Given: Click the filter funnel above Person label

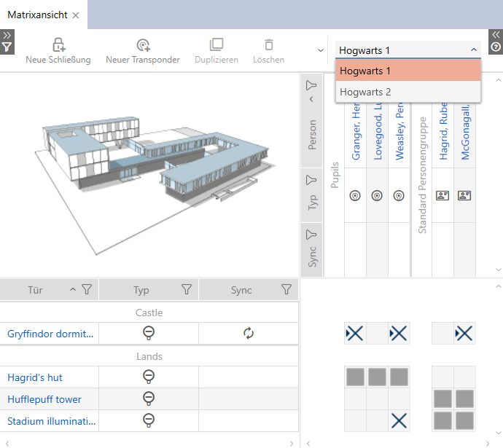Looking at the screenshot, I should (x=311, y=85).
